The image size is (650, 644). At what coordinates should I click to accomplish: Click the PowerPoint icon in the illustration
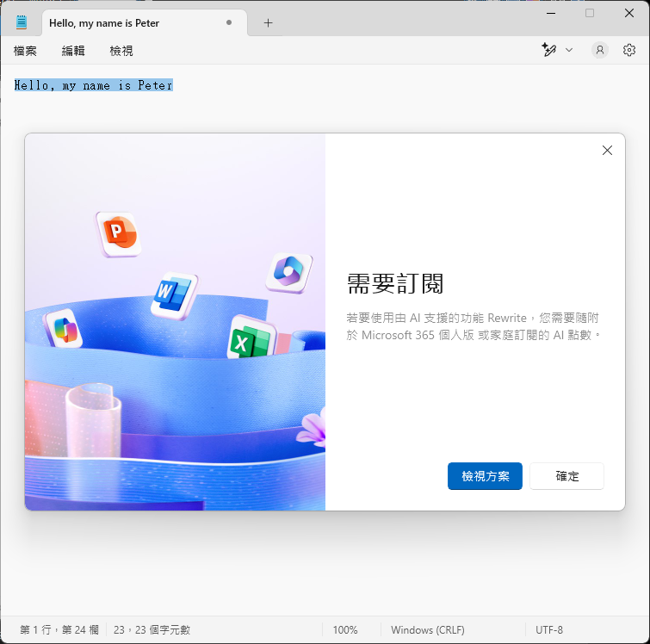pos(119,234)
